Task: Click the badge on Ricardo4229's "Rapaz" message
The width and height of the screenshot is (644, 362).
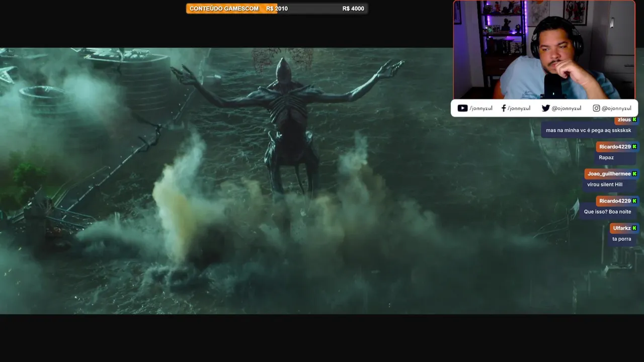Action: [x=634, y=147]
